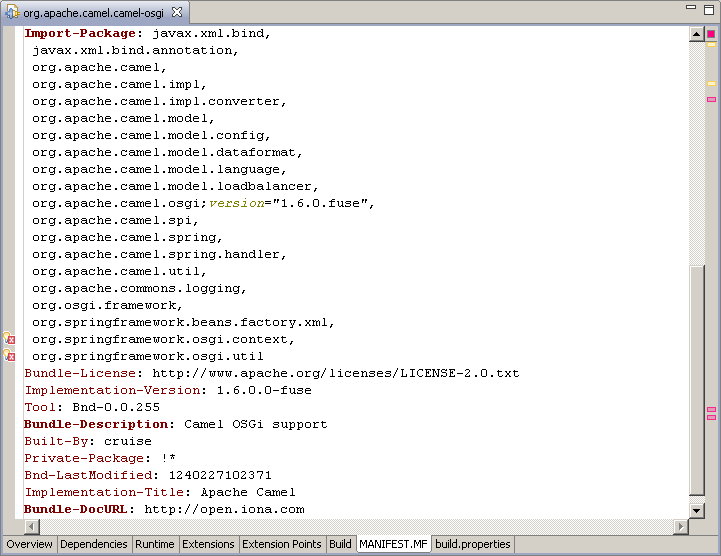Viewport: 721px width, 556px height.
Task: Click the Implementation-Version header
Action: (x=112, y=390)
